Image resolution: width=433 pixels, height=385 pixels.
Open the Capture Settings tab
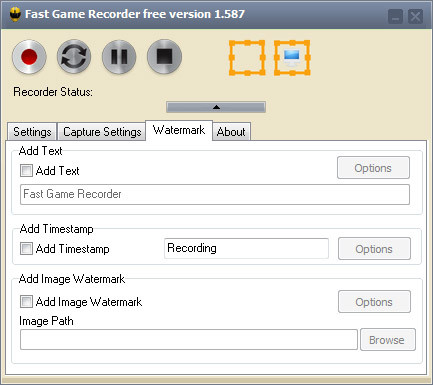[x=102, y=132]
